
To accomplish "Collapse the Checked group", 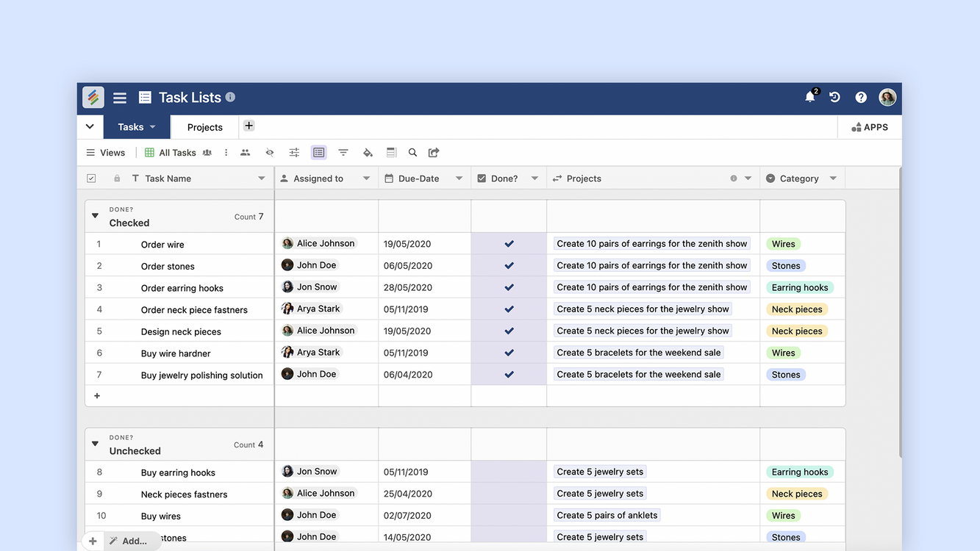I will click(x=95, y=216).
